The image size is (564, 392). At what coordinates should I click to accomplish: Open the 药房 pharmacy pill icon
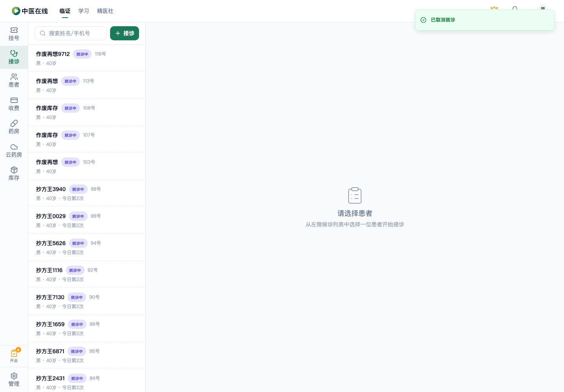[x=14, y=127]
